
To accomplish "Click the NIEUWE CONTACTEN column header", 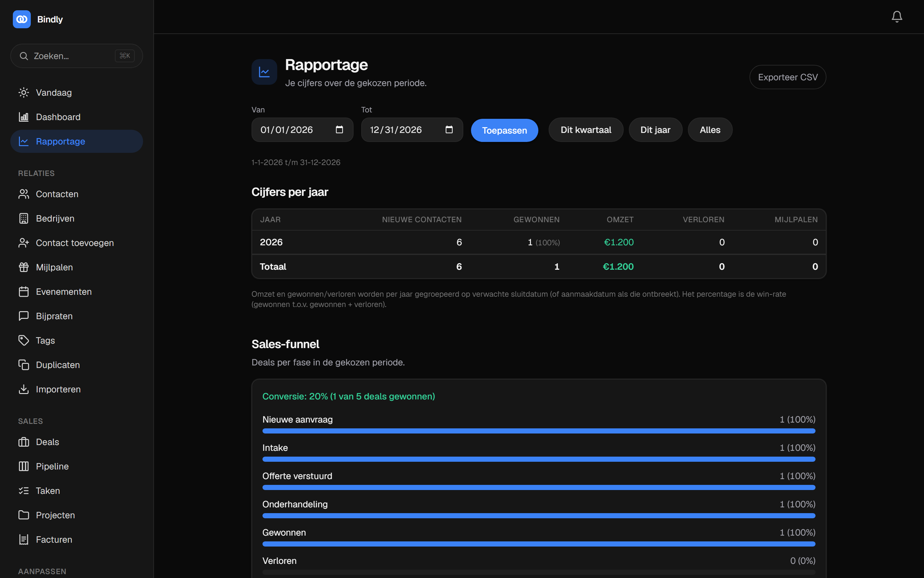I will [422, 220].
